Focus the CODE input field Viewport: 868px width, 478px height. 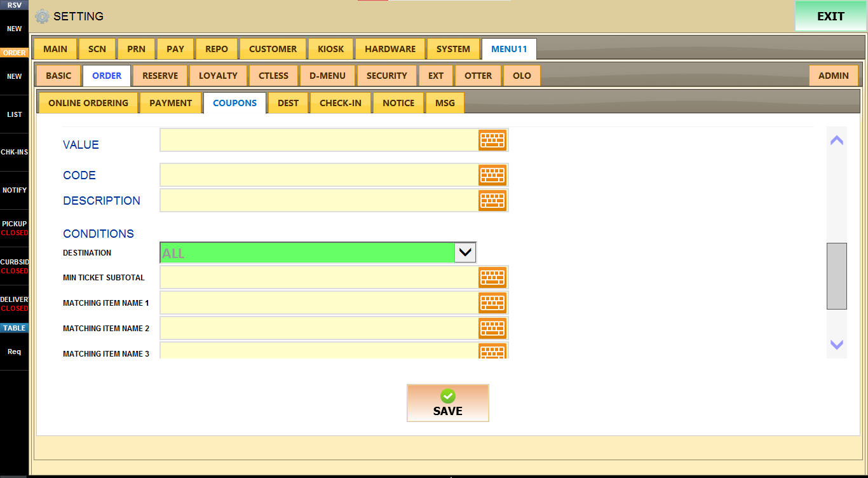(319, 175)
